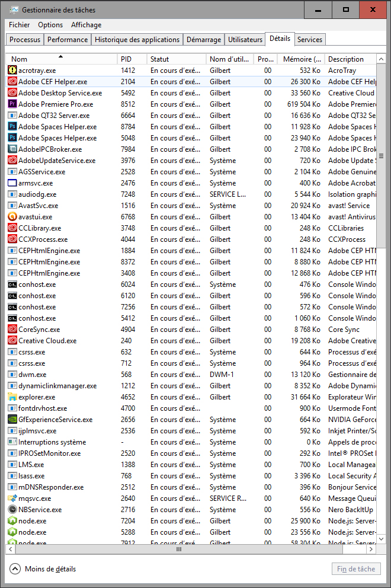Click the NBService.exe icon
Image resolution: width=391 pixels, height=588 pixels.
(12, 510)
